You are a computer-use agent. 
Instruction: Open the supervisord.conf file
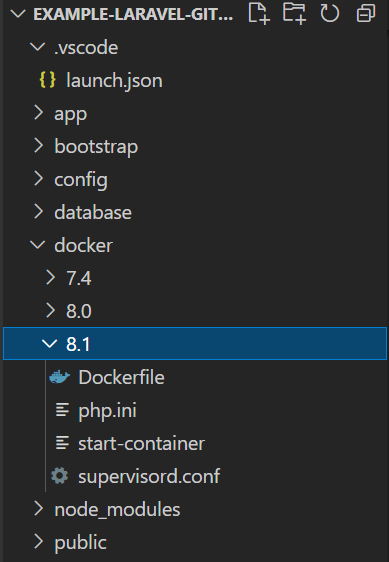pos(149,477)
